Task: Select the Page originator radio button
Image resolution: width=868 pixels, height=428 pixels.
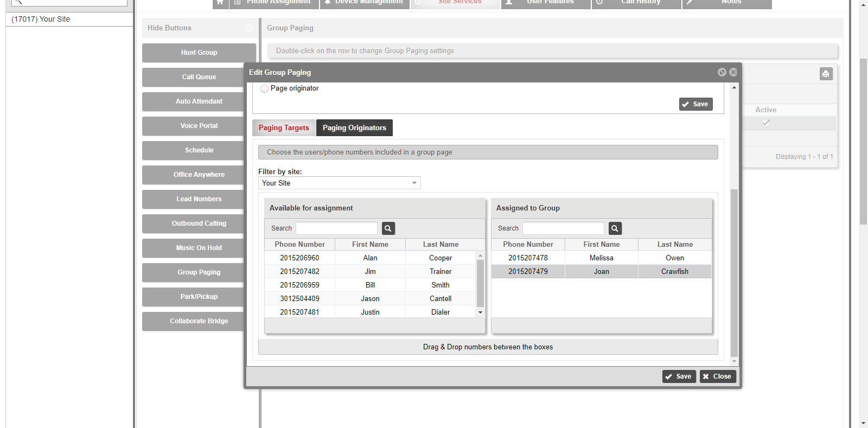Action: point(264,88)
